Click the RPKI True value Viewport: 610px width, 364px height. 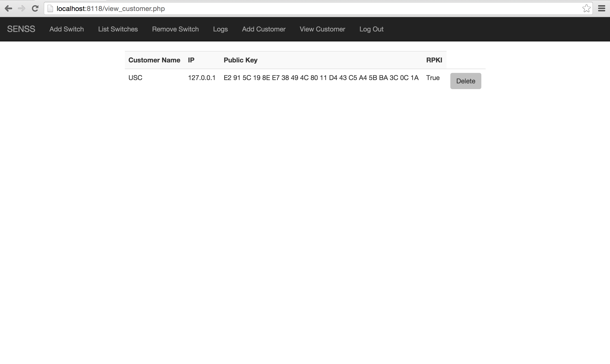point(433,78)
